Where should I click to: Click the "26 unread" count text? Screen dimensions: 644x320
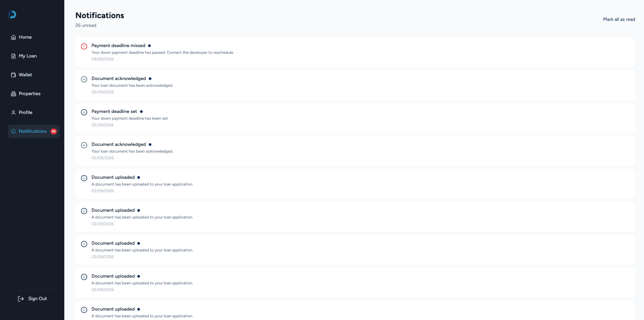pos(86,26)
